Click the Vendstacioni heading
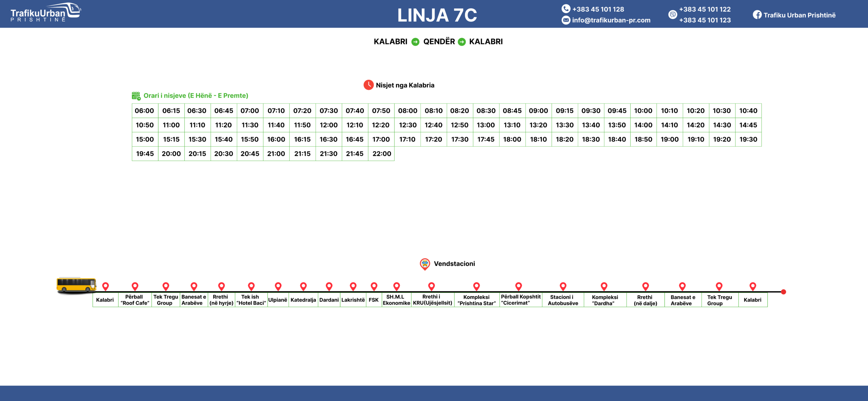The image size is (868, 401). (454, 264)
